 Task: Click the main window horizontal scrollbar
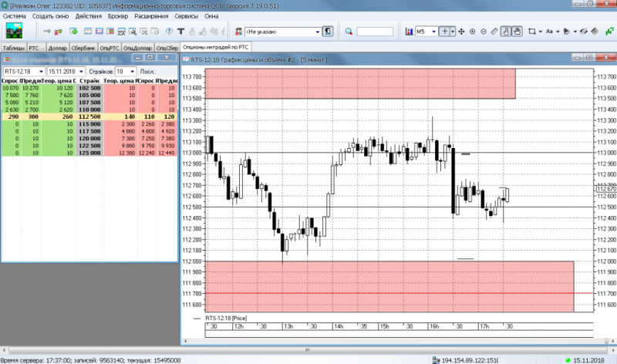point(308,350)
